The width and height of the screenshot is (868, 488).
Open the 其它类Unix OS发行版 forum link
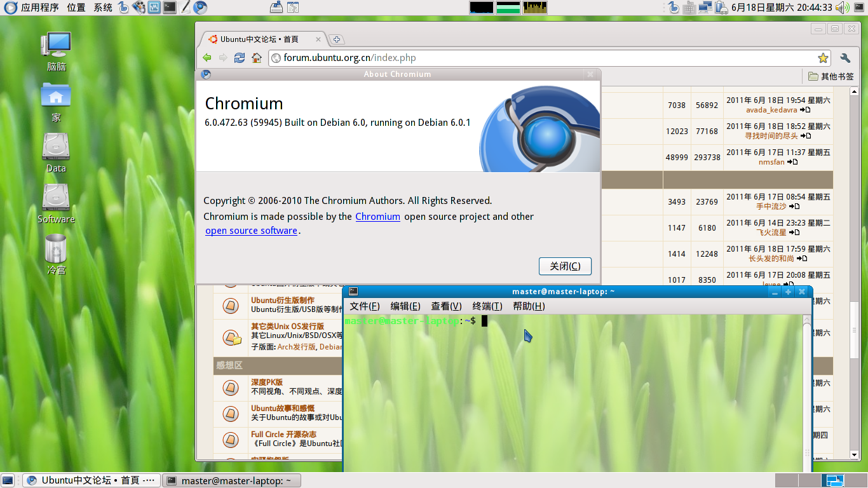[x=287, y=326]
